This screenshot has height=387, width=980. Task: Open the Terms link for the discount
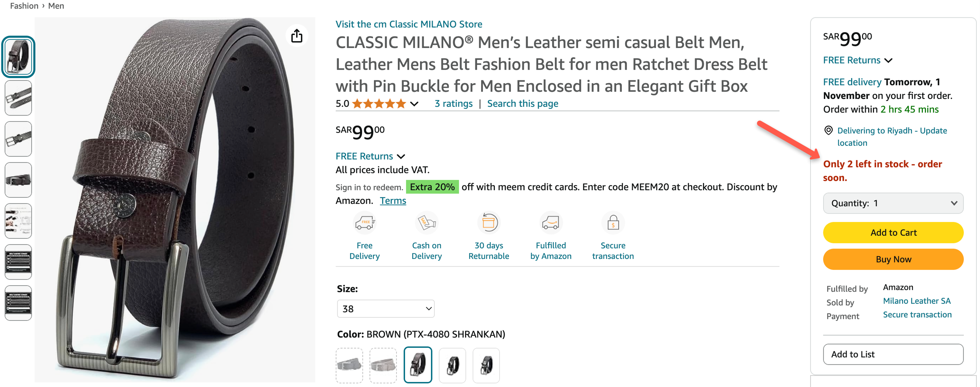[393, 200]
